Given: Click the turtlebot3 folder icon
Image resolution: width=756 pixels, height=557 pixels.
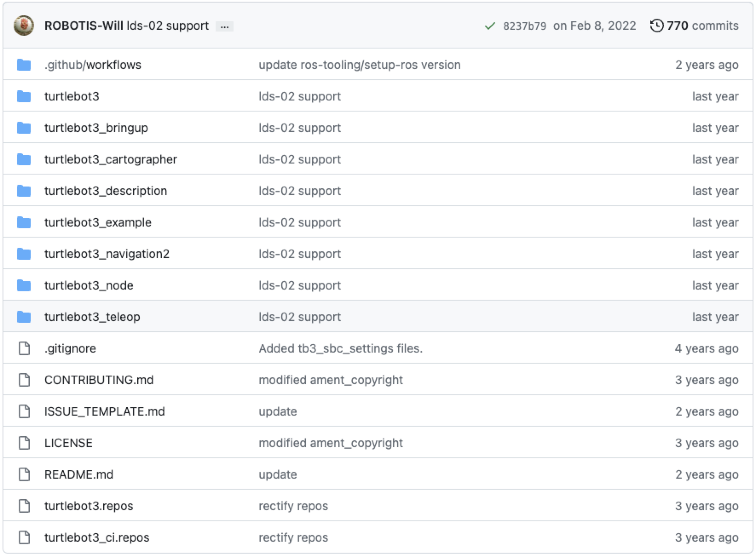Looking at the screenshot, I should point(24,96).
